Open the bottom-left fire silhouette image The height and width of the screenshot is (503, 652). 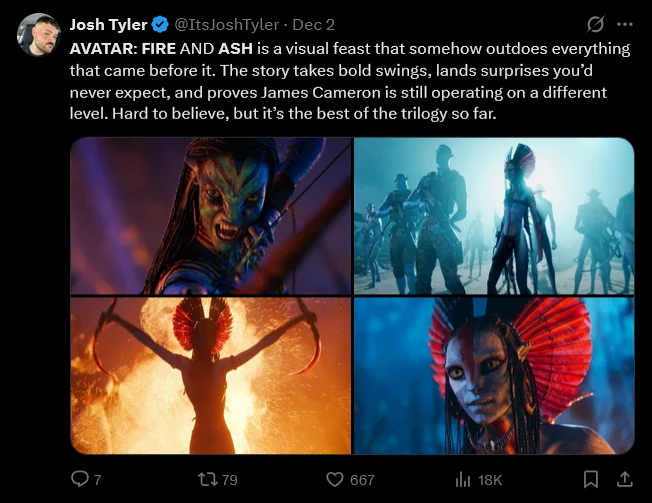211,375
